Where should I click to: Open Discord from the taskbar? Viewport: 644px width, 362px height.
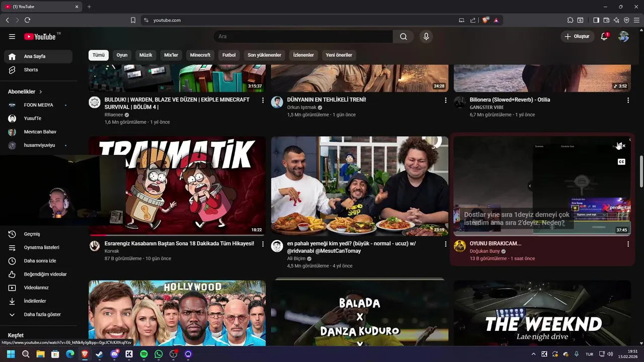(114, 354)
